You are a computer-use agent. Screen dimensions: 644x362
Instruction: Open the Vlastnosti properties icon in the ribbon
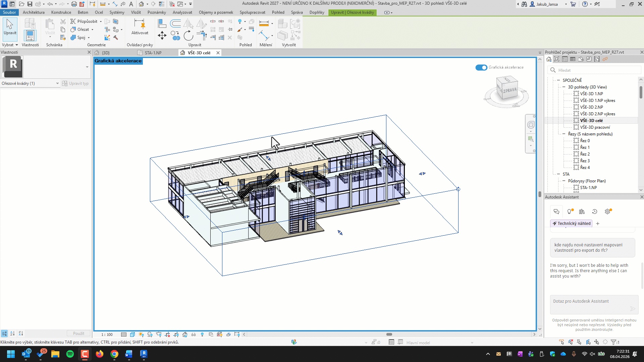point(30,36)
